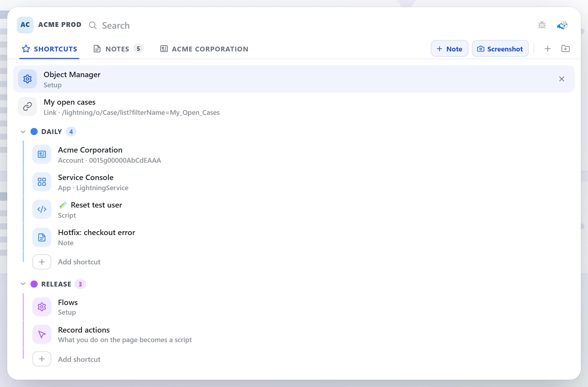The height and width of the screenshot is (387, 588).
Task: Click the Record actions title
Action: click(84, 330)
